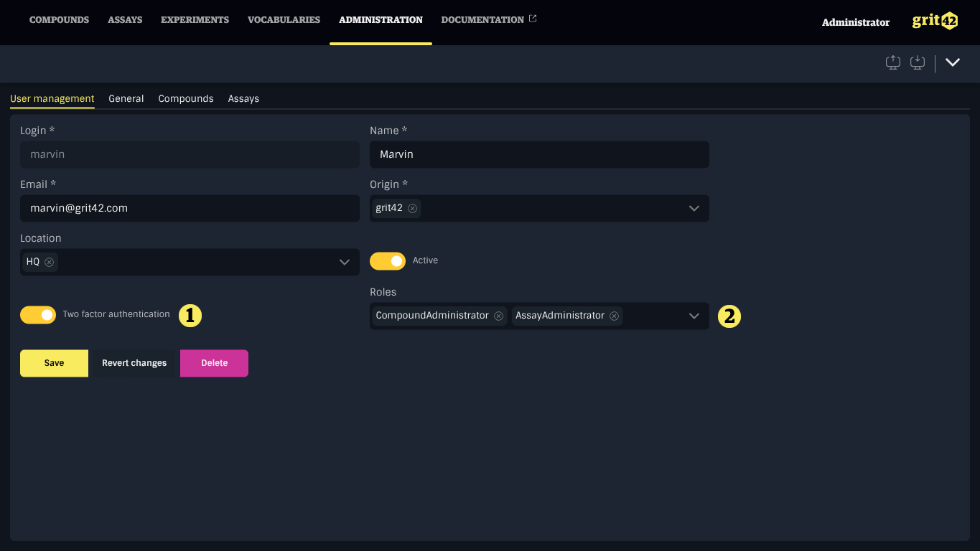The height and width of the screenshot is (551, 980).
Task: Click the upload icon in the toolbar
Action: point(893,63)
